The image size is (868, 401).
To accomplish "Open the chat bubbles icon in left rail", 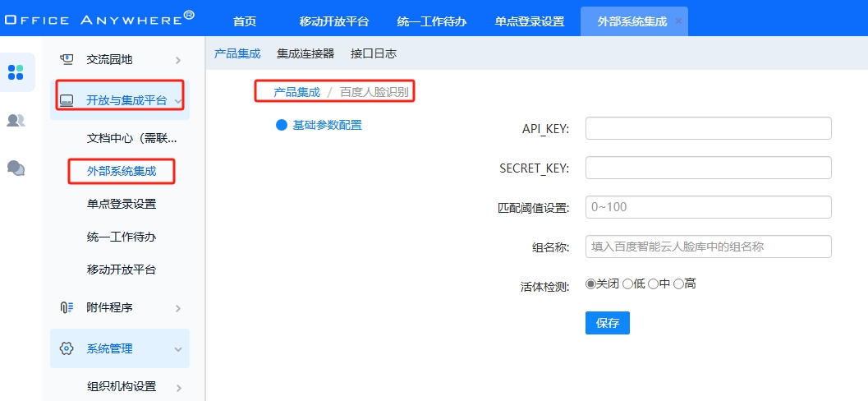I will click(16, 168).
